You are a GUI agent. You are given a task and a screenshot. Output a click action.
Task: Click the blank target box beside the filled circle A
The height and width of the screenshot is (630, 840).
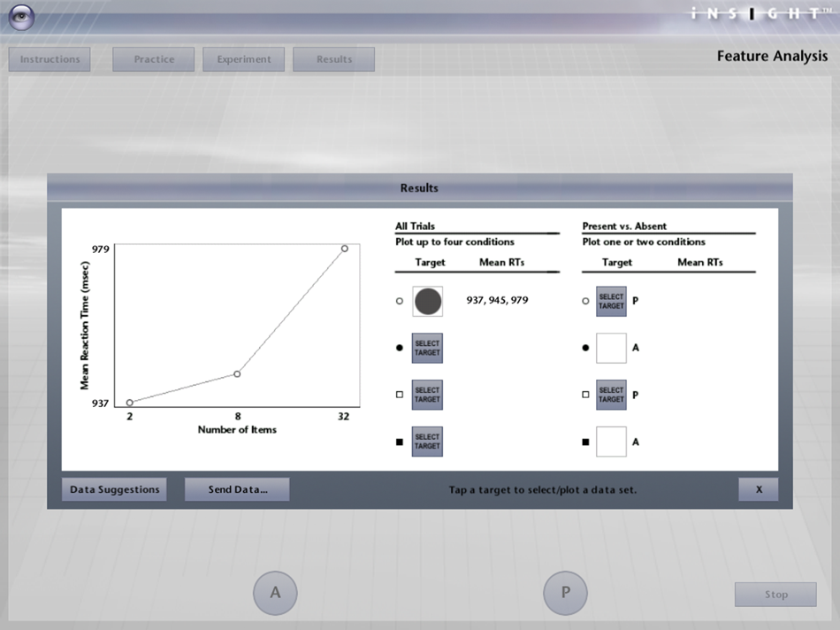pyautogui.click(x=611, y=348)
